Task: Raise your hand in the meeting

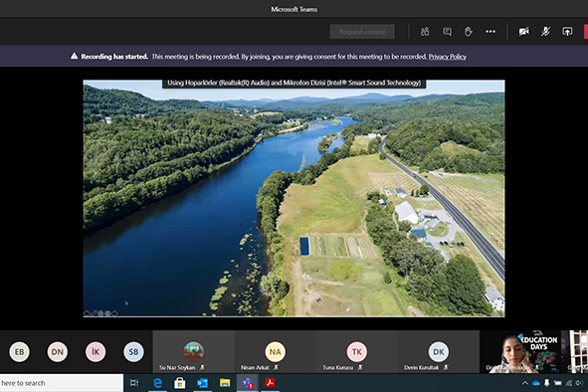Action: click(469, 32)
